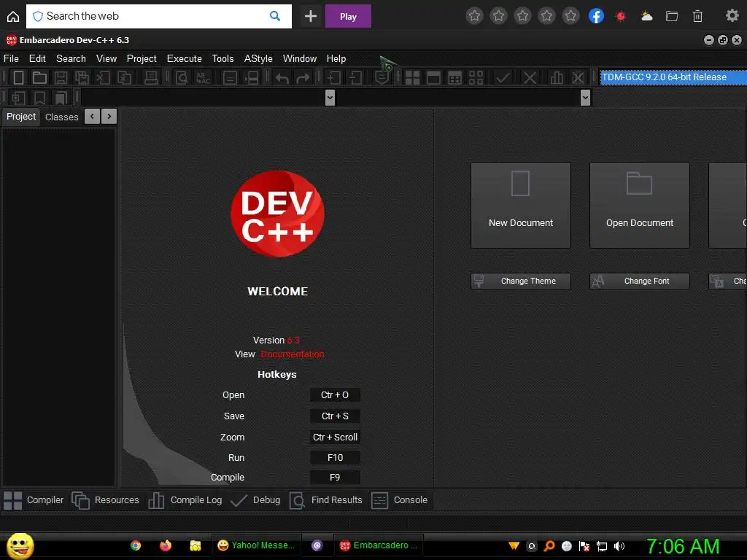
Task: Click the Find magnifier toolbar icon
Action: (182, 77)
